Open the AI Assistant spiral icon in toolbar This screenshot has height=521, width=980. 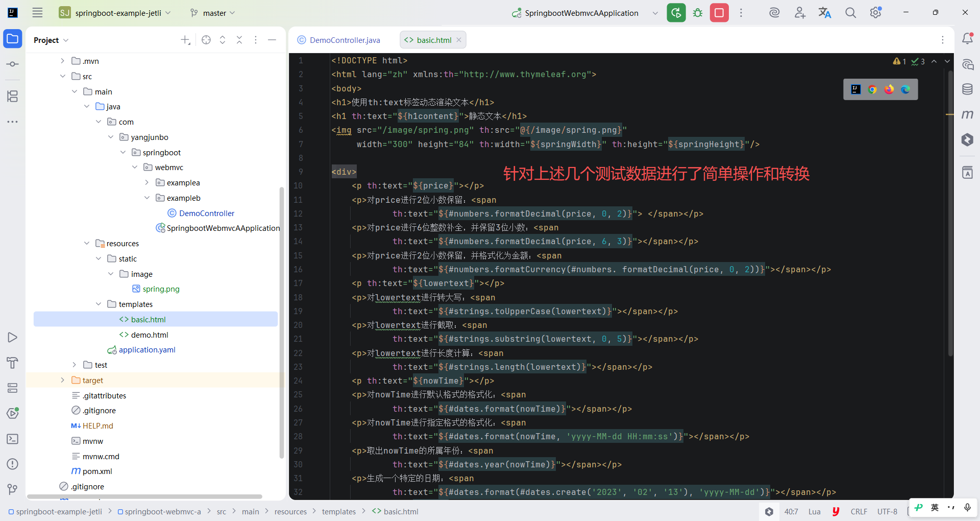[x=774, y=13]
